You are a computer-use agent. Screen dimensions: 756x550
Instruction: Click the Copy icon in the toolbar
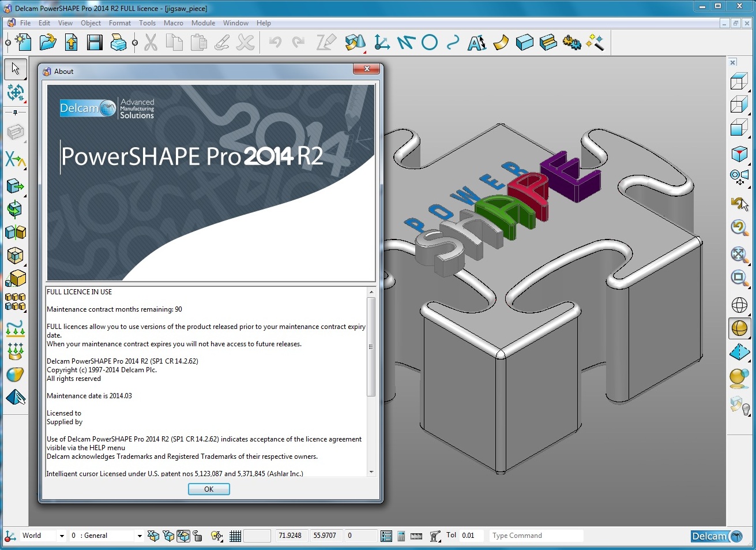pyautogui.click(x=174, y=43)
